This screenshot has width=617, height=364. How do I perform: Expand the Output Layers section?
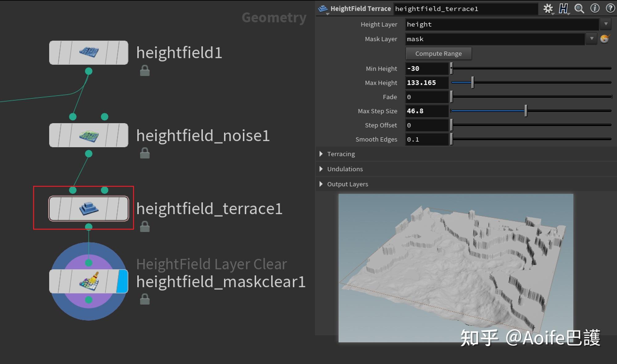pos(321,184)
